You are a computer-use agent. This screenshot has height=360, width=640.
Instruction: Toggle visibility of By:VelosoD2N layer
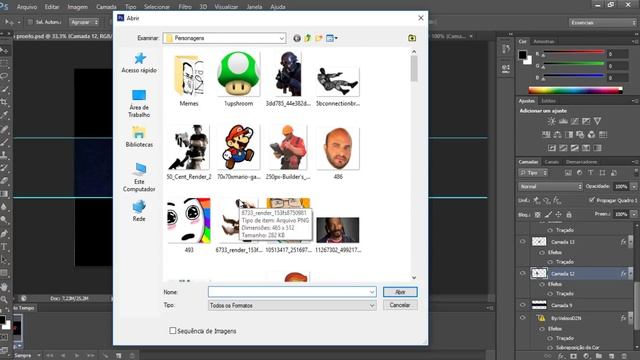pos(522,318)
